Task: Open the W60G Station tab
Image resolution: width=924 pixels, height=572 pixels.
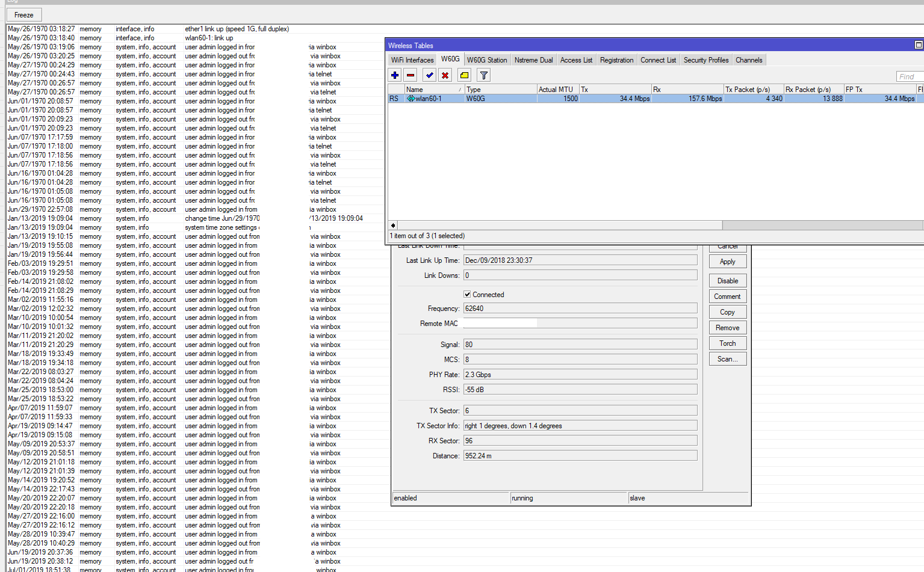Action: (487, 60)
